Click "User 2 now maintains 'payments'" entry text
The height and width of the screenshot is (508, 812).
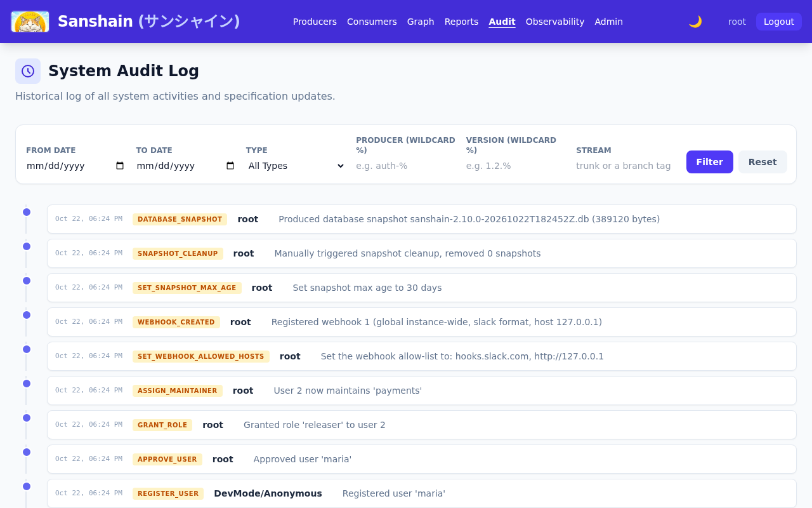[348, 391]
